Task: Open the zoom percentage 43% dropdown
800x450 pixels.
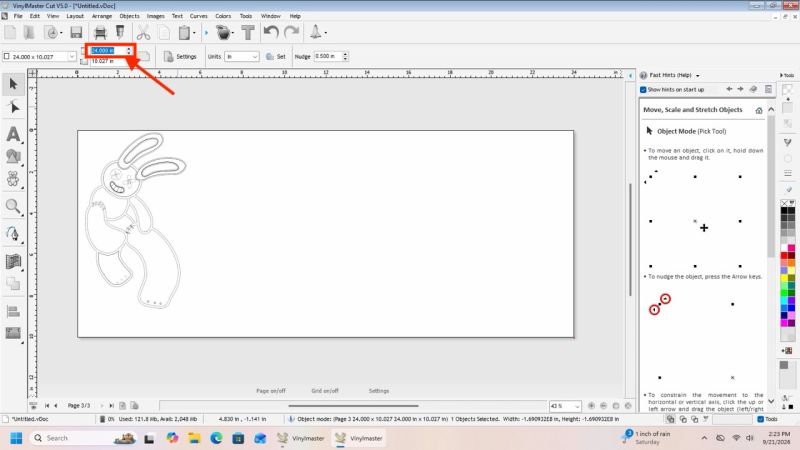Action: (x=577, y=406)
